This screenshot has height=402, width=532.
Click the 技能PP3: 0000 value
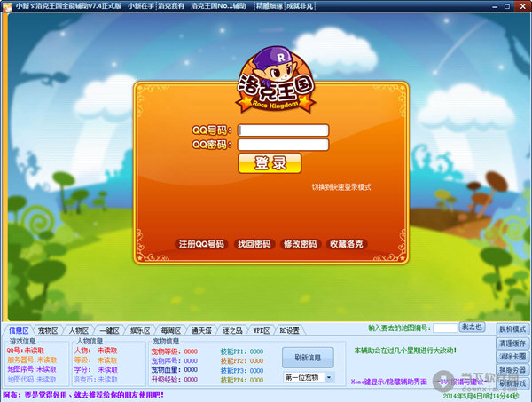pos(242,370)
